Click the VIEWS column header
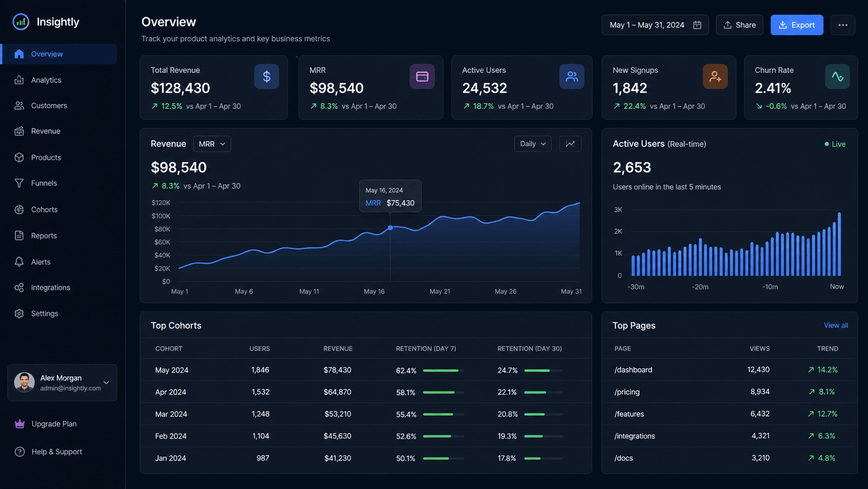This screenshot has width=868, height=489. point(759,349)
